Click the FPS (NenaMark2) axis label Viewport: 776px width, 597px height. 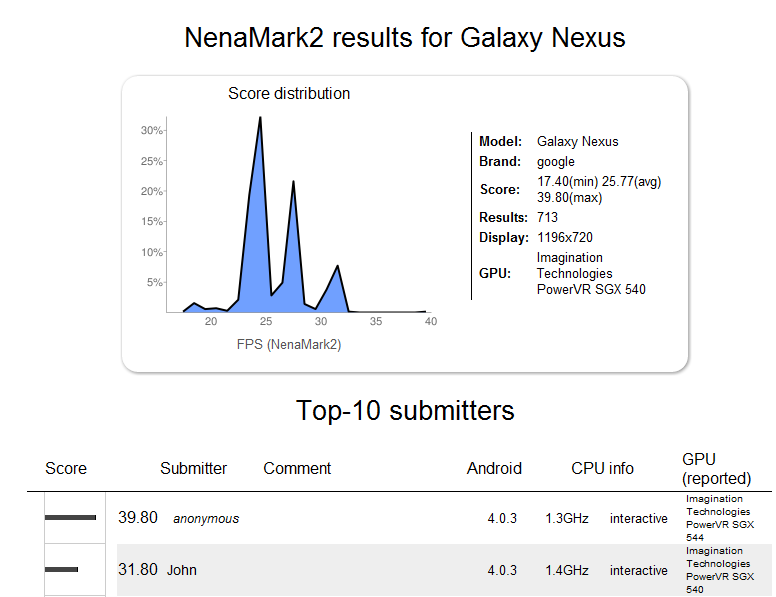tap(289, 345)
